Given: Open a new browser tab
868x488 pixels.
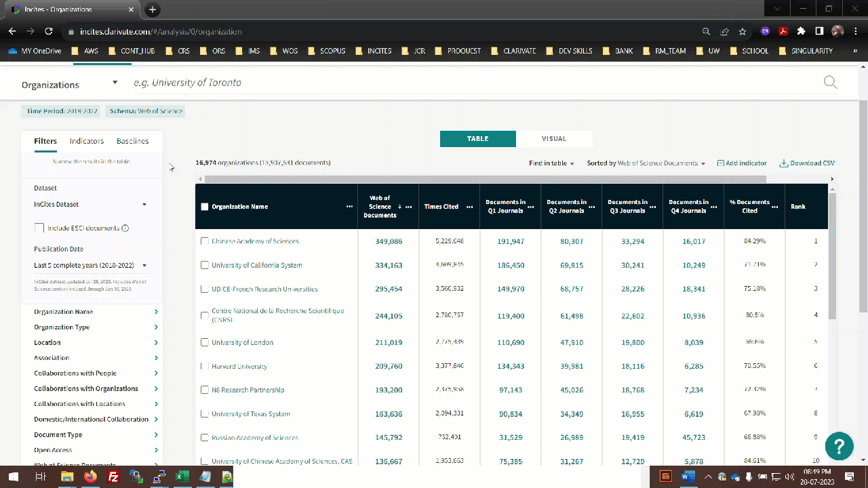Looking at the screenshot, I should coord(153,9).
